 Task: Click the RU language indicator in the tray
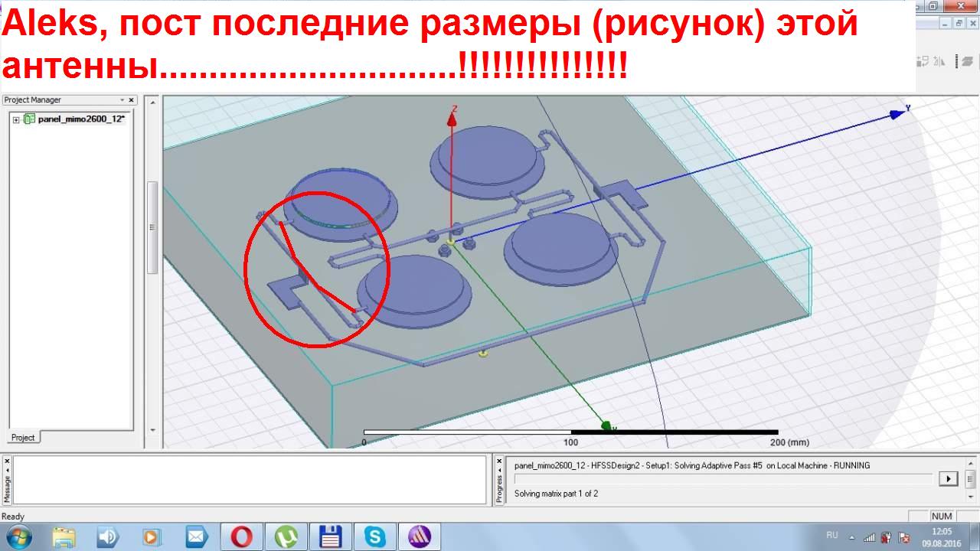[832, 536]
